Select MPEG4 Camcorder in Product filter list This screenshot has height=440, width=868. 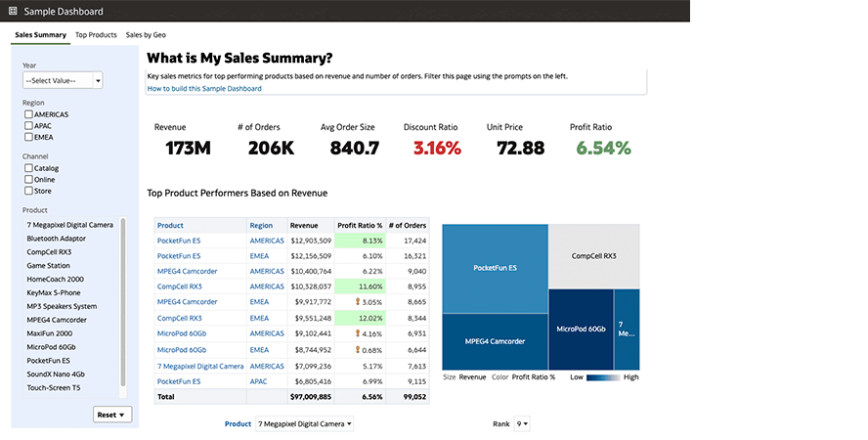click(x=57, y=320)
